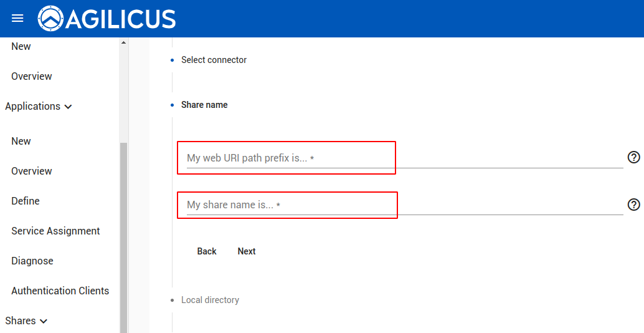Screen dimensions: 644x333
Task: Click the Back button
Action: click(x=207, y=251)
